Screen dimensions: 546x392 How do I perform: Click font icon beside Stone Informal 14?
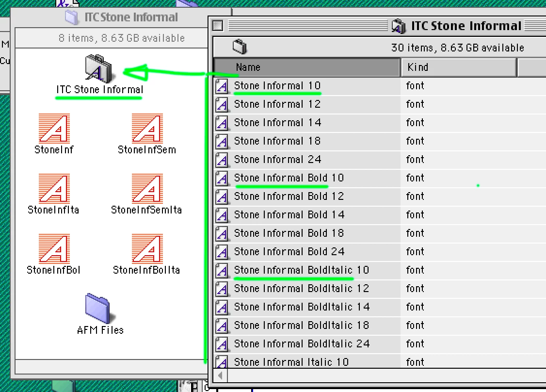coord(222,123)
